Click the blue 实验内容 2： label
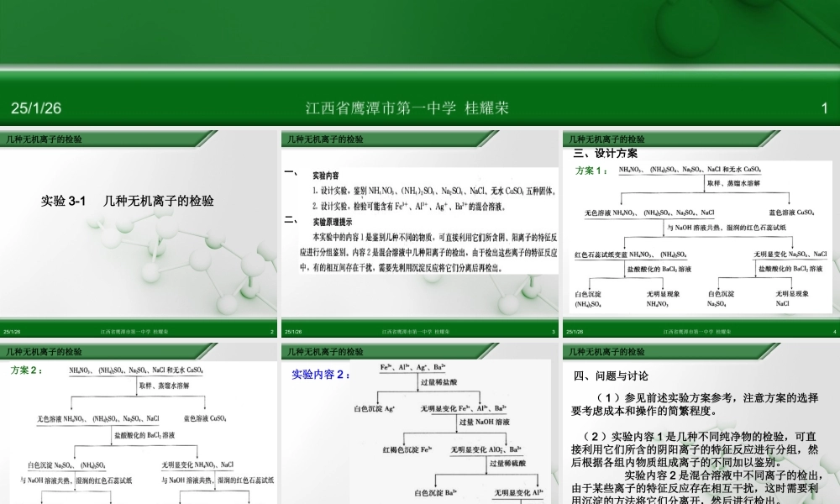The width and height of the screenshot is (840, 504). (x=322, y=374)
